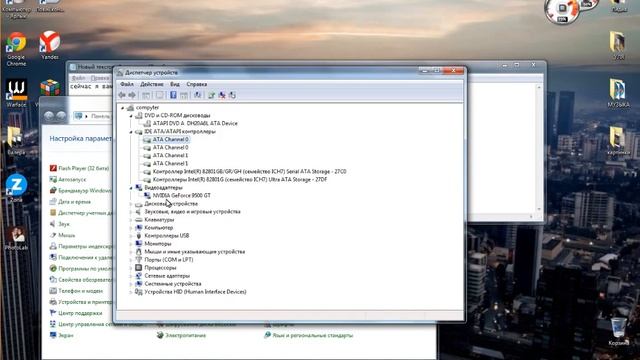Click the ATAPI DVD device icon

[147, 123]
